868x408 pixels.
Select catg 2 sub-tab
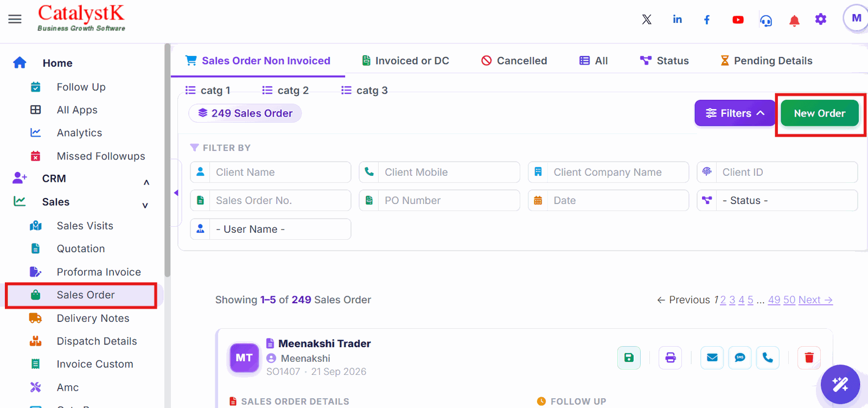pos(285,90)
